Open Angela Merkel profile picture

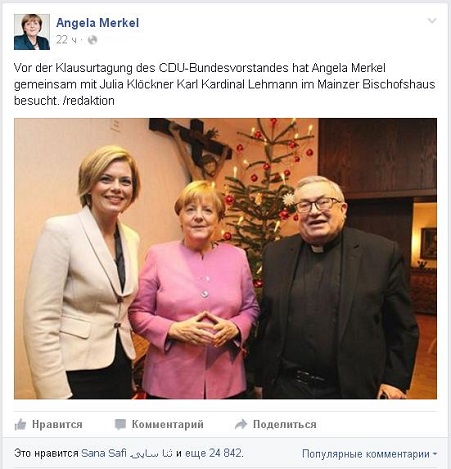tap(32, 32)
